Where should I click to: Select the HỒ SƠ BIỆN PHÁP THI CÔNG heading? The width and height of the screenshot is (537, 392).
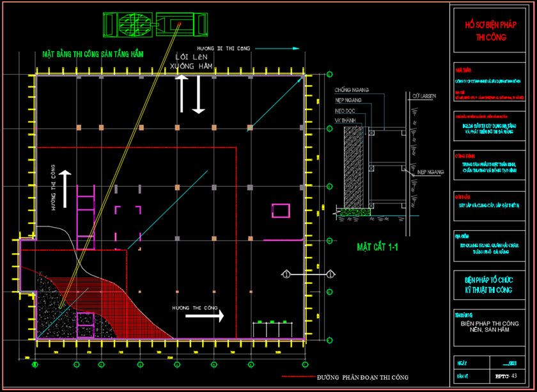(x=490, y=32)
